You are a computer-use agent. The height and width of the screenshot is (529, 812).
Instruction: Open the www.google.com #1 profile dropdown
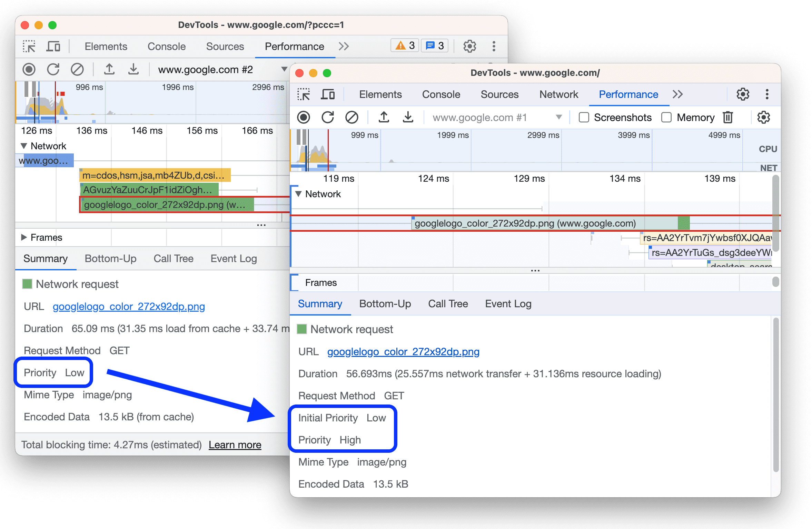562,117
